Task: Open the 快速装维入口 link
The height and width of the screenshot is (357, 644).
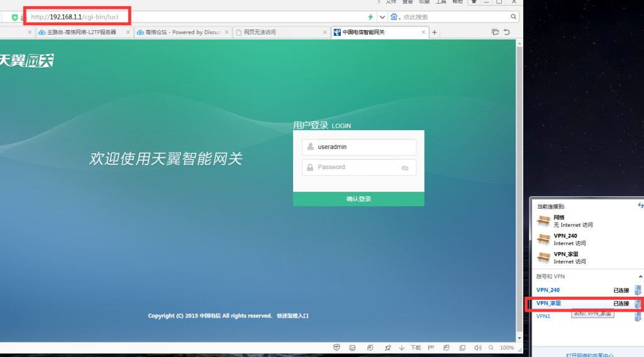Action: 292,316
